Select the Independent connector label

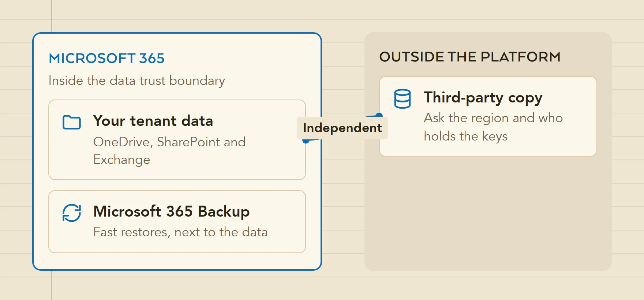tap(342, 128)
